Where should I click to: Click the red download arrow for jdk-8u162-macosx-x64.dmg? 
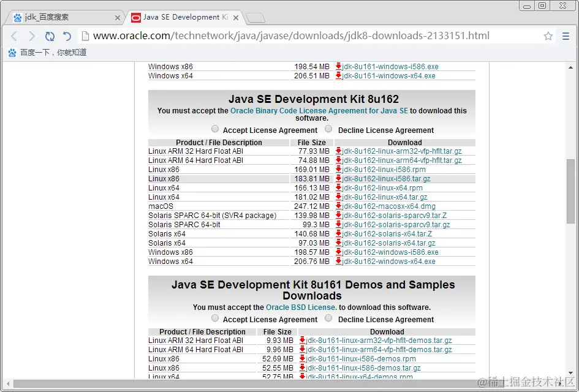[338, 206]
